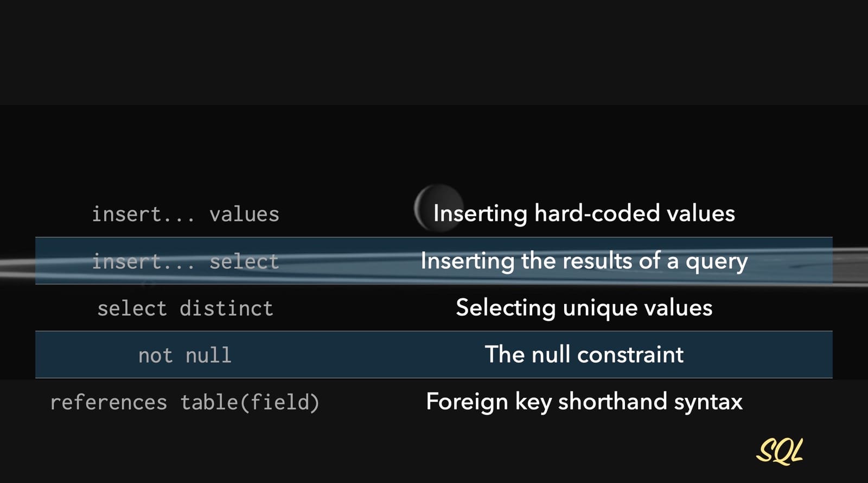Click the yellow SQL logo
Image resolution: width=868 pixels, height=483 pixels.
click(779, 451)
